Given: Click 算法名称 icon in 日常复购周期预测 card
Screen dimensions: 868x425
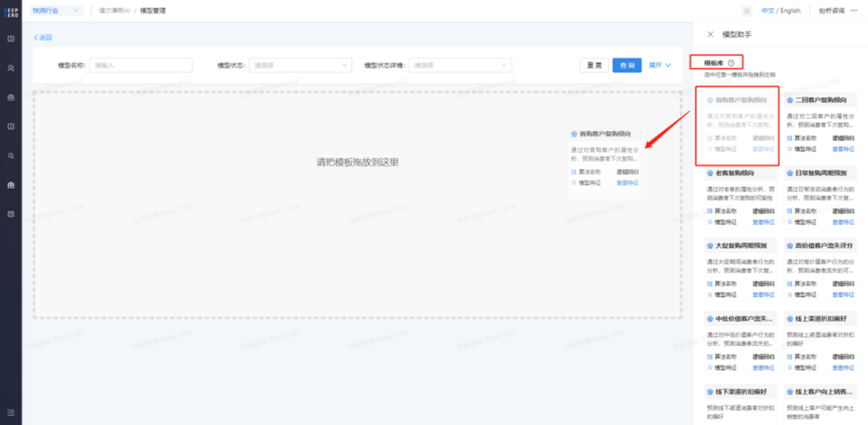Looking at the screenshot, I should tap(789, 210).
